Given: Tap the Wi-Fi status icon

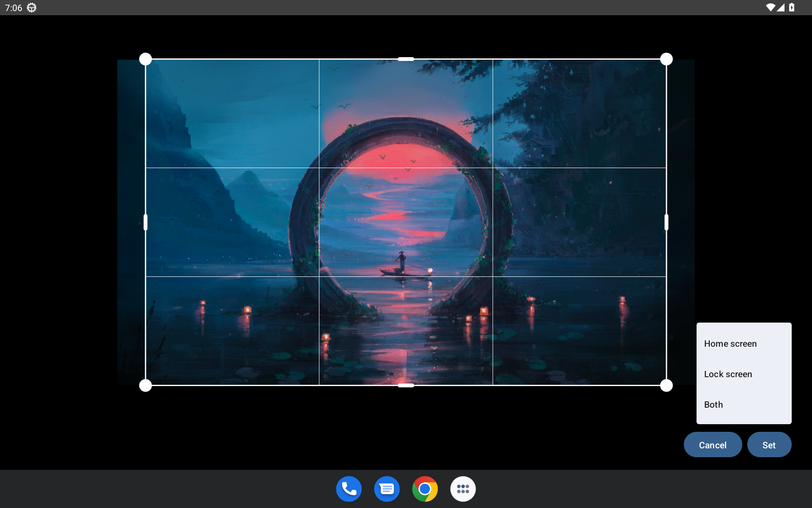Looking at the screenshot, I should [770, 8].
